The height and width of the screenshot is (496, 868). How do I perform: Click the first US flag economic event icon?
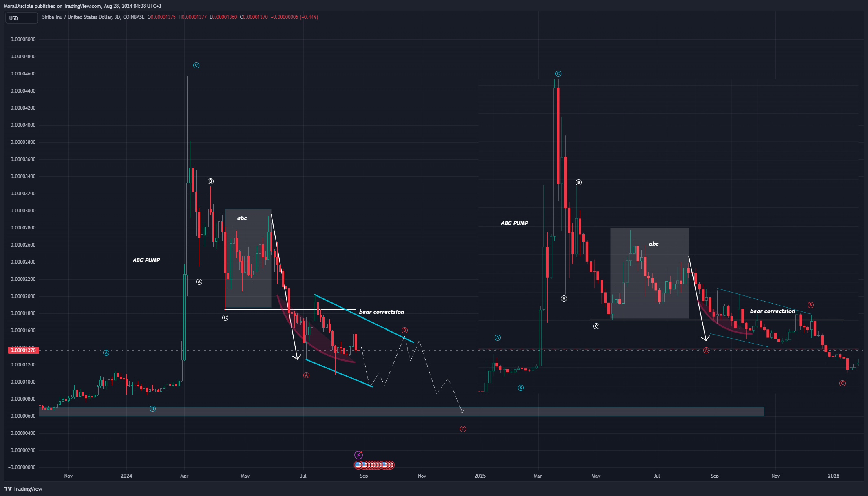coord(358,465)
